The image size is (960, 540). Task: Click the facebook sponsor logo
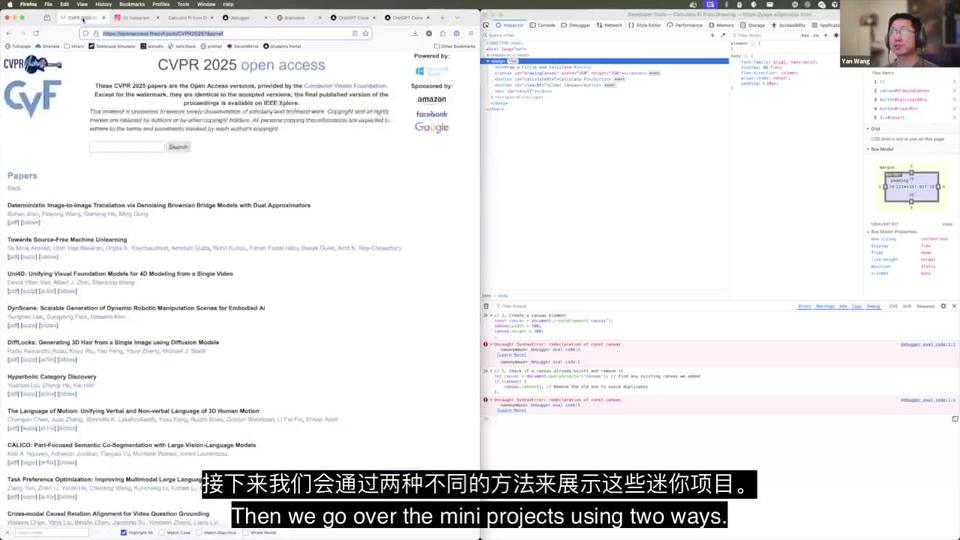click(x=432, y=114)
